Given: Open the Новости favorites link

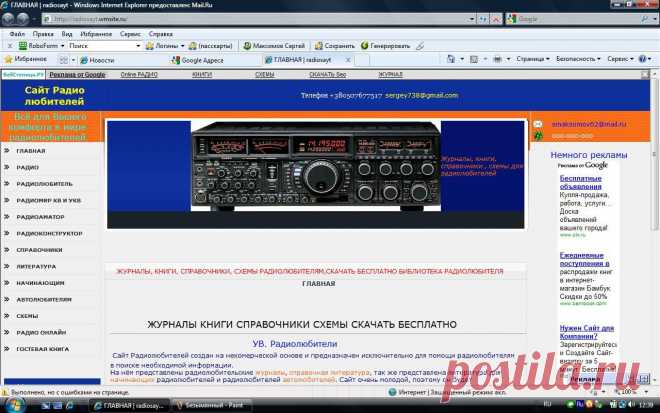Looking at the screenshot, I should [97, 60].
